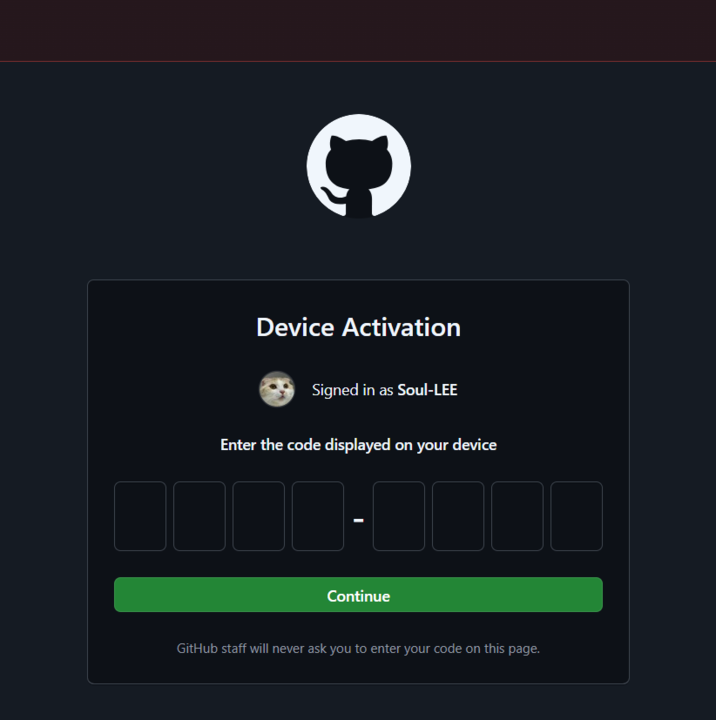This screenshot has height=720, width=716.
Task: Open the Soul-LEE username link
Action: coord(427,390)
